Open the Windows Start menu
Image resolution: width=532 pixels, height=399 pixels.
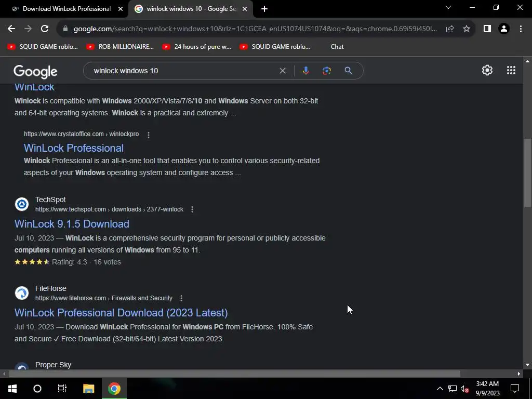click(x=12, y=389)
